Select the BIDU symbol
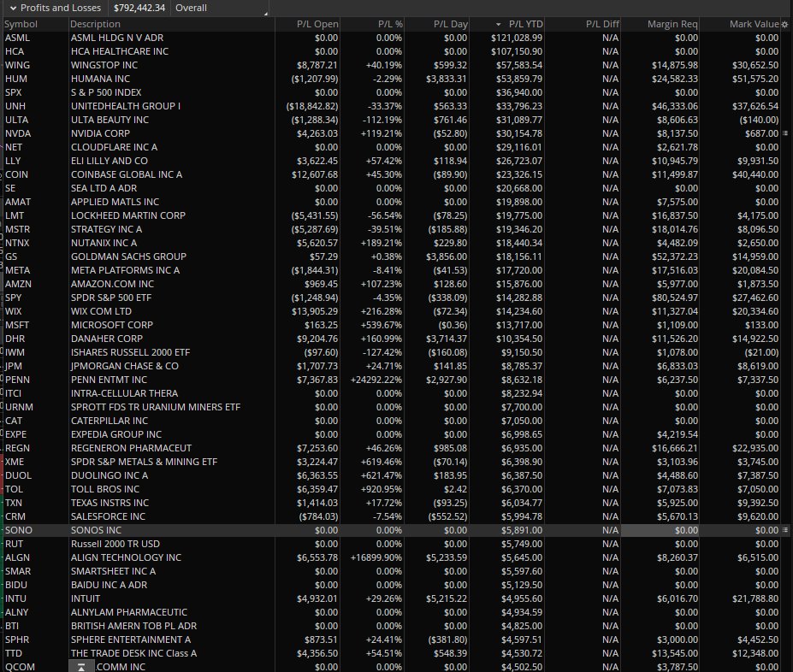Image resolution: width=793 pixels, height=672 pixels. pyautogui.click(x=15, y=585)
